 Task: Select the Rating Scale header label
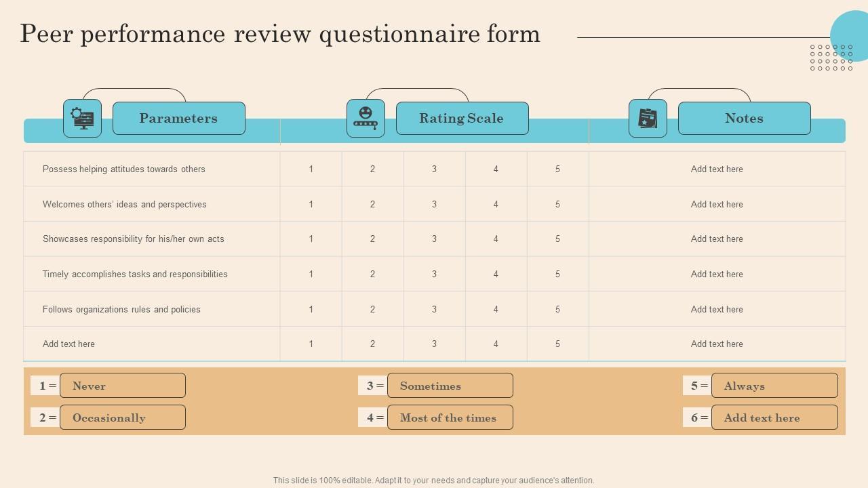(462, 119)
